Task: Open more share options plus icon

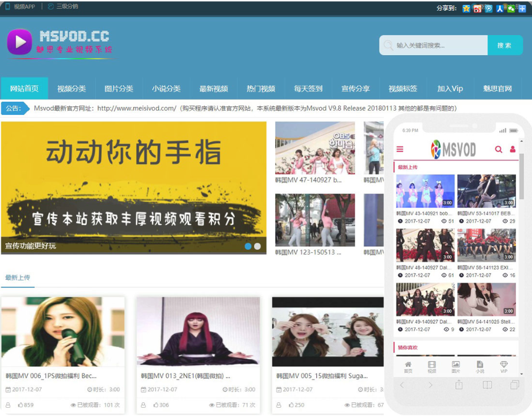Action: (x=522, y=8)
